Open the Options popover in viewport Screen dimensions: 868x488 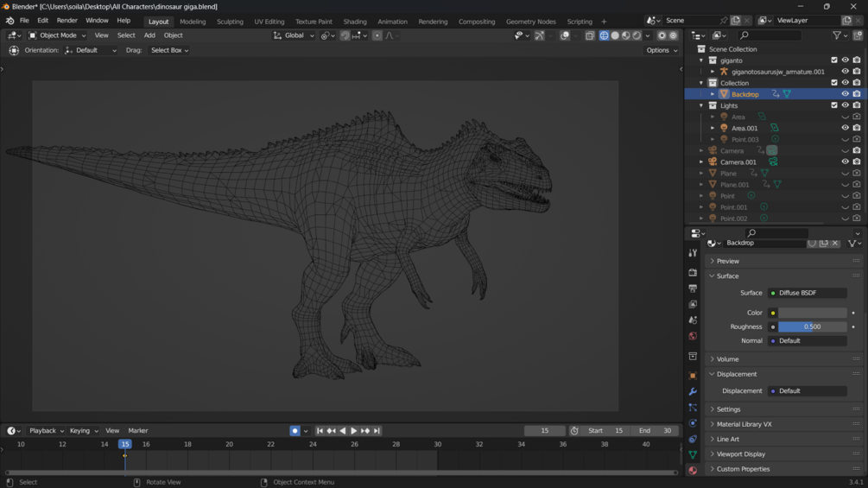click(x=662, y=50)
